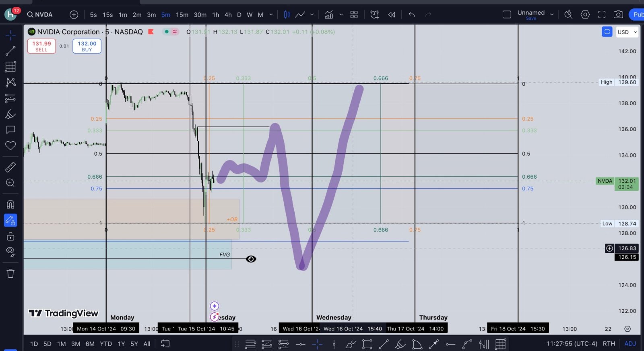644x351 pixels.
Task: Toggle the green market status indicator
Action: coord(167,31)
